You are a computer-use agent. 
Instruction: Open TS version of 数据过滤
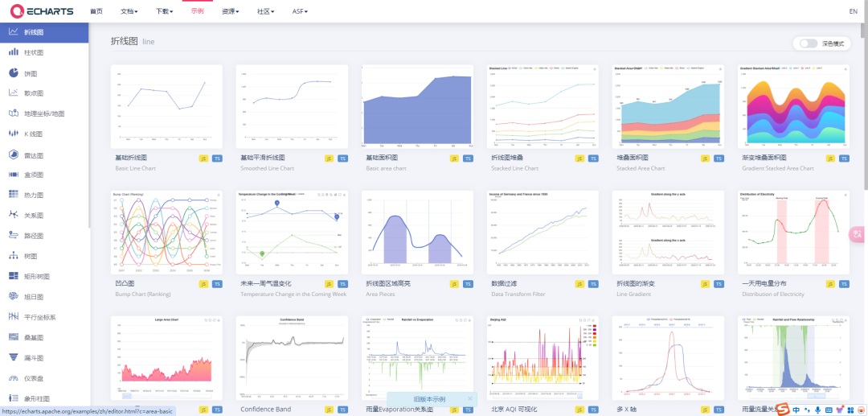pyautogui.click(x=593, y=284)
